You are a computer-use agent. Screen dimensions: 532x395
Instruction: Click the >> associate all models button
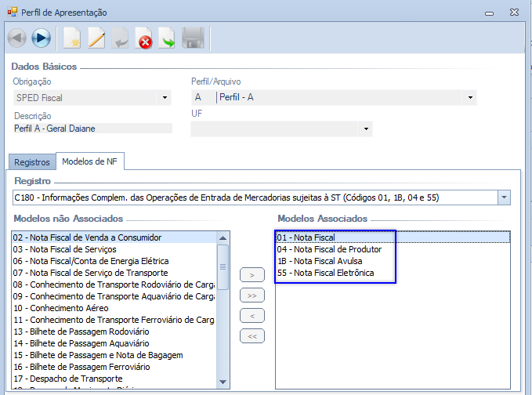pyautogui.click(x=252, y=295)
